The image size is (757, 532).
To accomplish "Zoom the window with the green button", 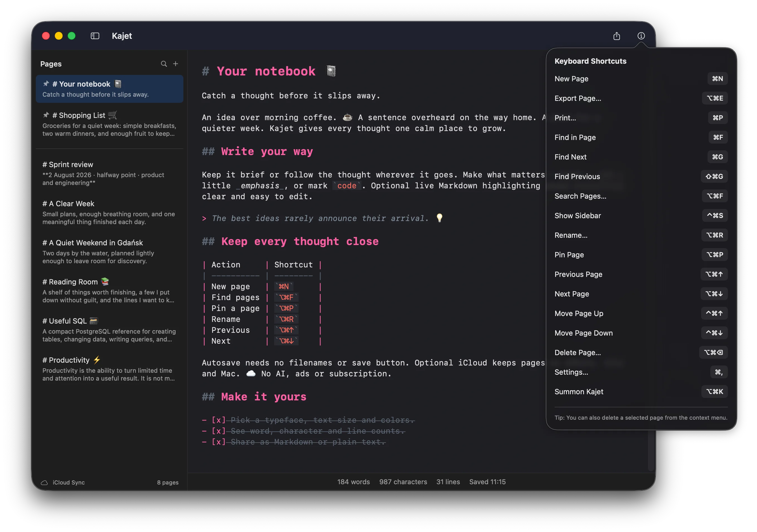I will 72,36.
